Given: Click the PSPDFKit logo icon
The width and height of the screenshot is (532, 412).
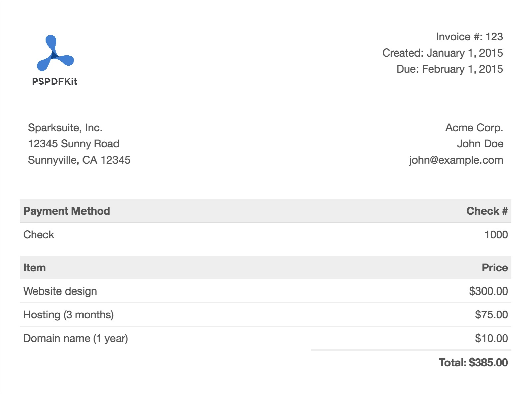Looking at the screenshot, I should (x=55, y=53).
